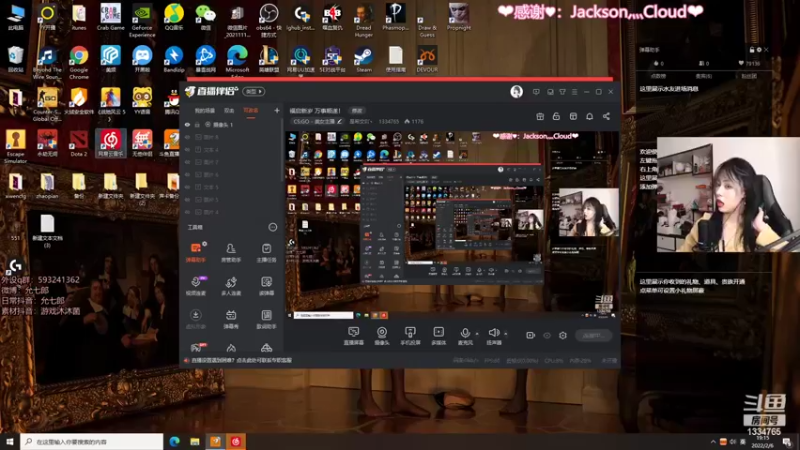This screenshot has width=800, height=450.
Task: Add 直播屏幕 screen capture source
Action: [x=354, y=336]
